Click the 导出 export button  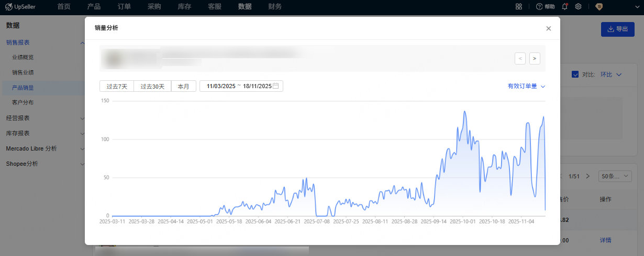pos(618,29)
